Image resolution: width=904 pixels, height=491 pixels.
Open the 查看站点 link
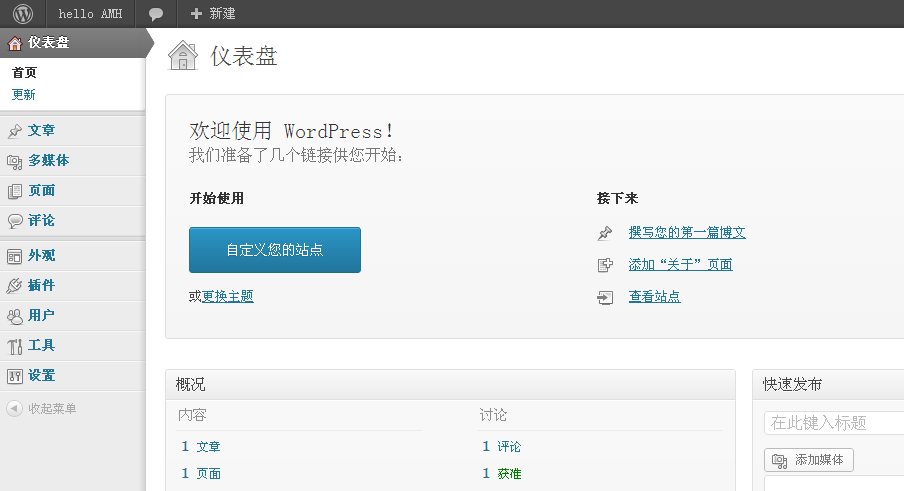[x=654, y=297]
